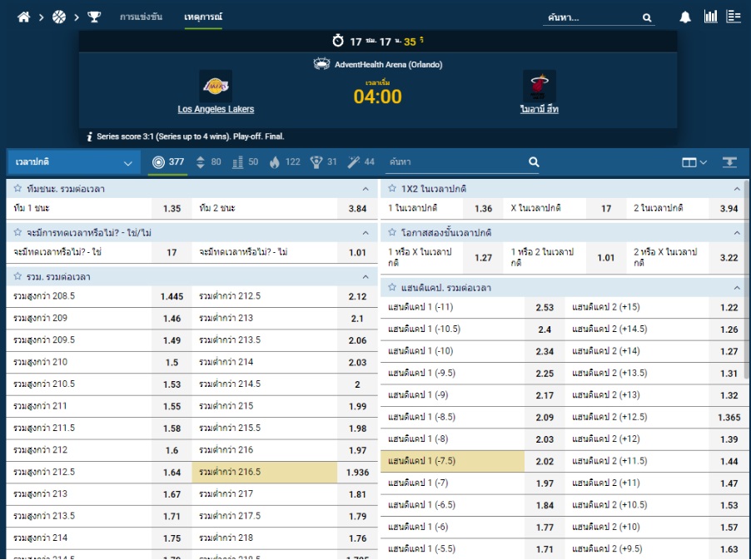The image size is (751, 560).
Task: Open the Los Angeles Lakers team link
Action: point(216,109)
